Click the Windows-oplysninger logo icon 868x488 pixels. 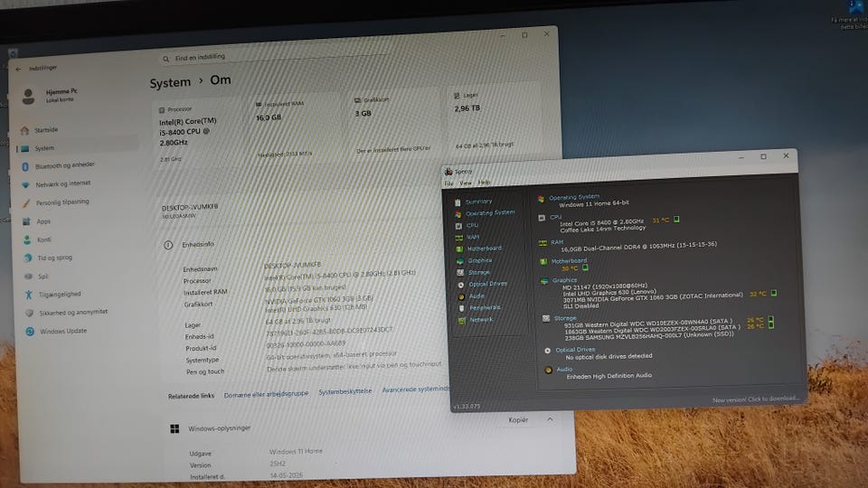175,428
